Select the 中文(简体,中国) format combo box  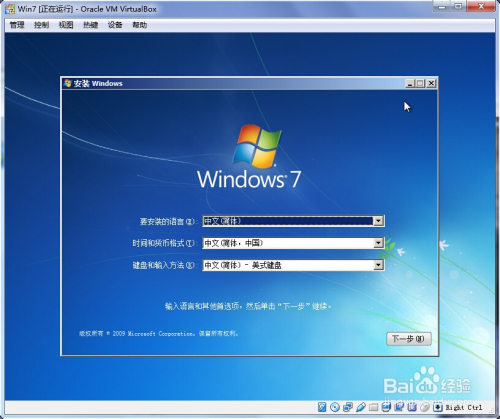[293, 243]
